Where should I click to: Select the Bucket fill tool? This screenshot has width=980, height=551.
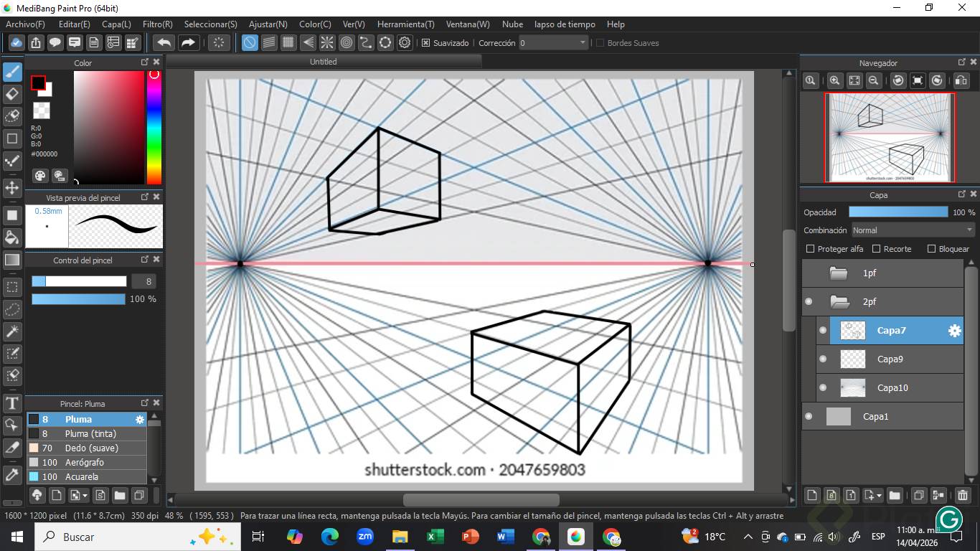point(12,237)
